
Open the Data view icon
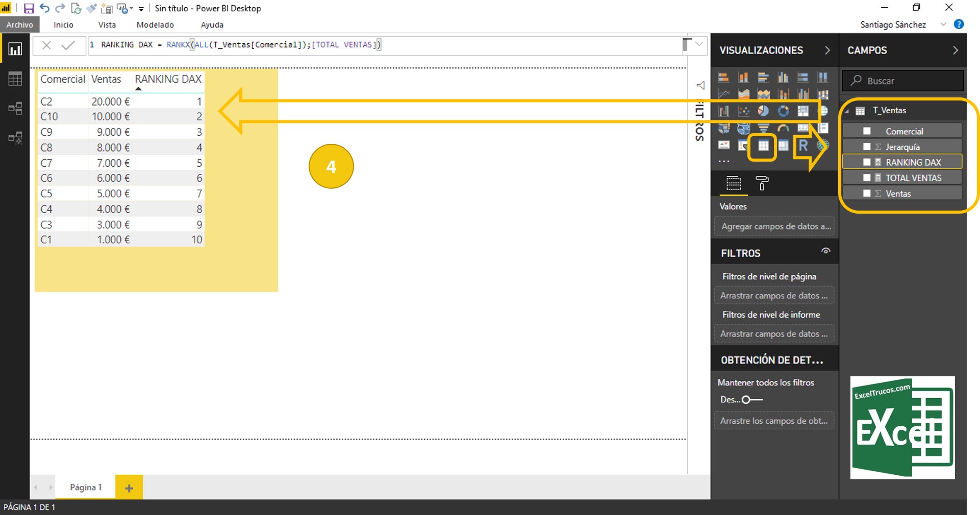point(15,79)
